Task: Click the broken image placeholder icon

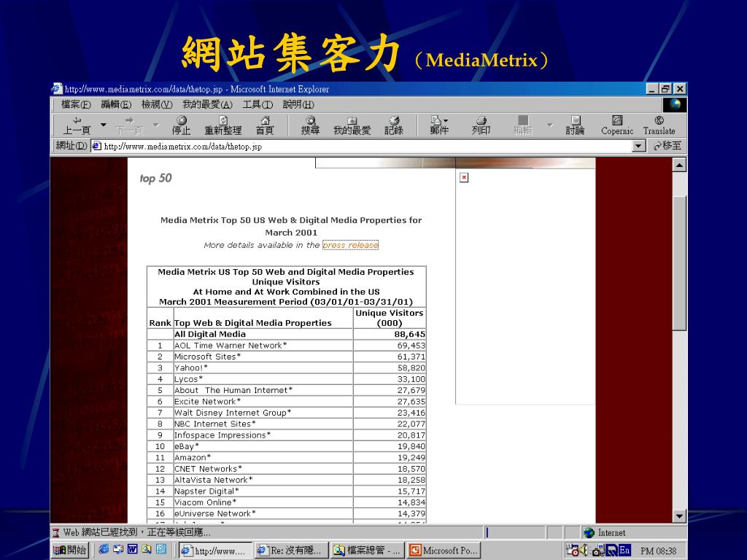Action: point(464,178)
